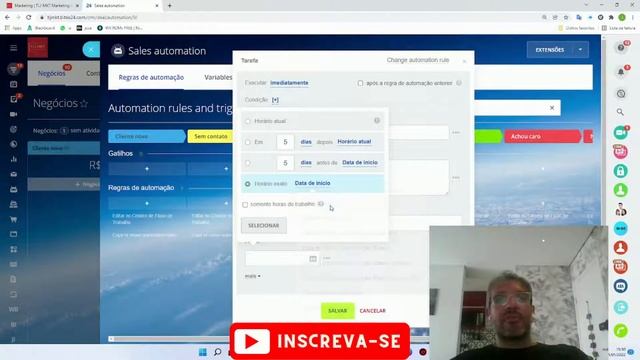The width and height of the screenshot is (640, 360).
Task: Open the calendar icon in left sidebar
Action: tap(13, 84)
